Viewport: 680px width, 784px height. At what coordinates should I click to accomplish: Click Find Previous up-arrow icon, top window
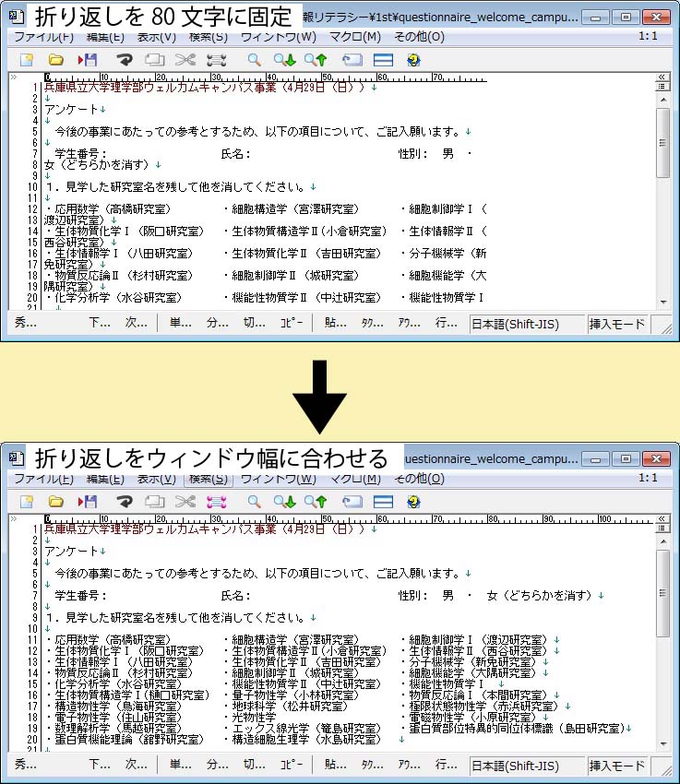point(316,60)
